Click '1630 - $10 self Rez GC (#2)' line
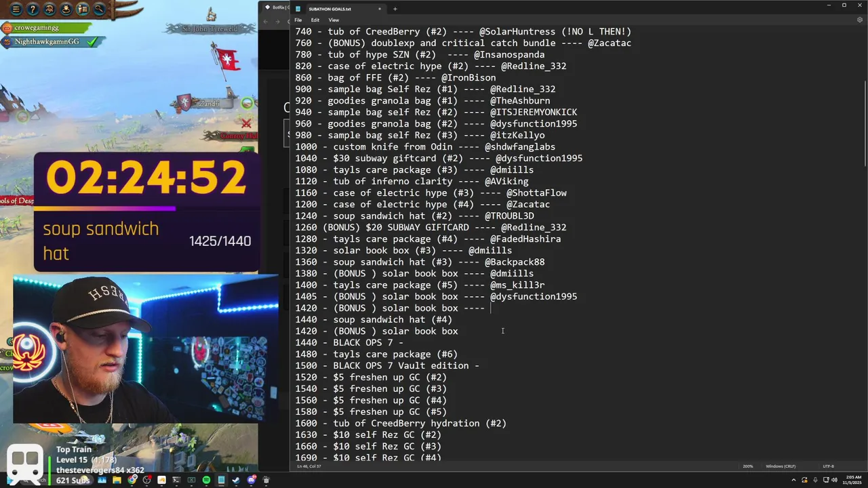 click(x=368, y=434)
